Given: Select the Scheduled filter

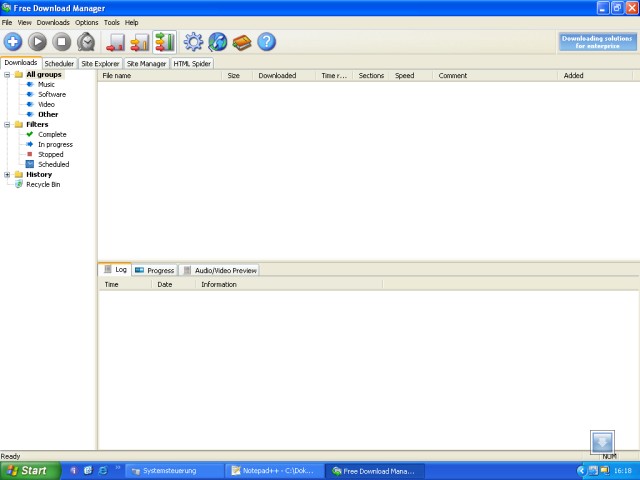Looking at the screenshot, I should (x=53, y=164).
